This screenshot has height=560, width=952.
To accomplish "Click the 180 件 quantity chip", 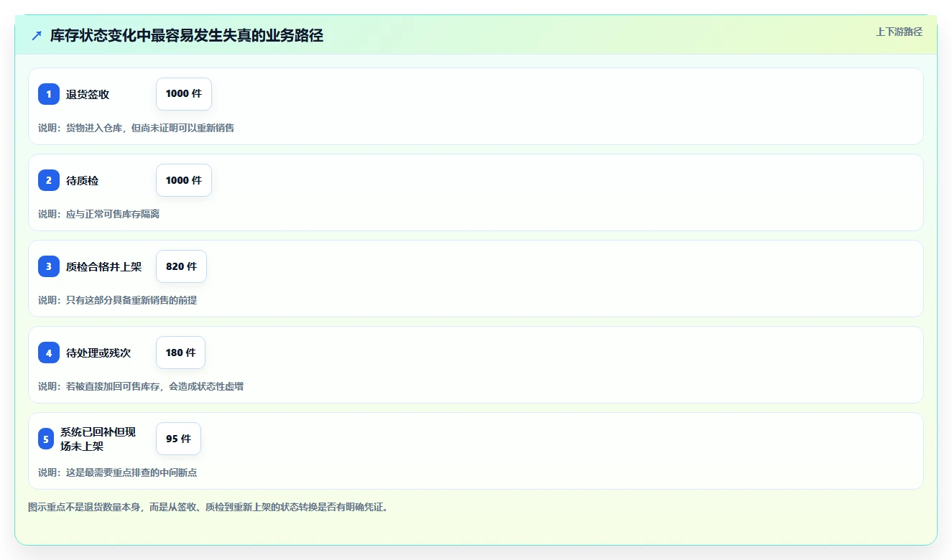I will pyautogui.click(x=180, y=353).
